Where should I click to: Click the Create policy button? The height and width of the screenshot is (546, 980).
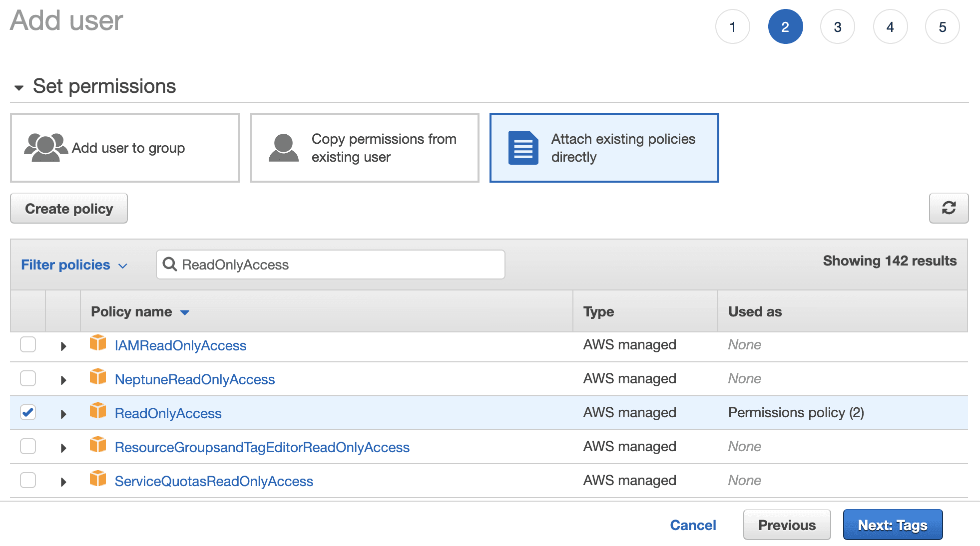(x=69, y=208)
